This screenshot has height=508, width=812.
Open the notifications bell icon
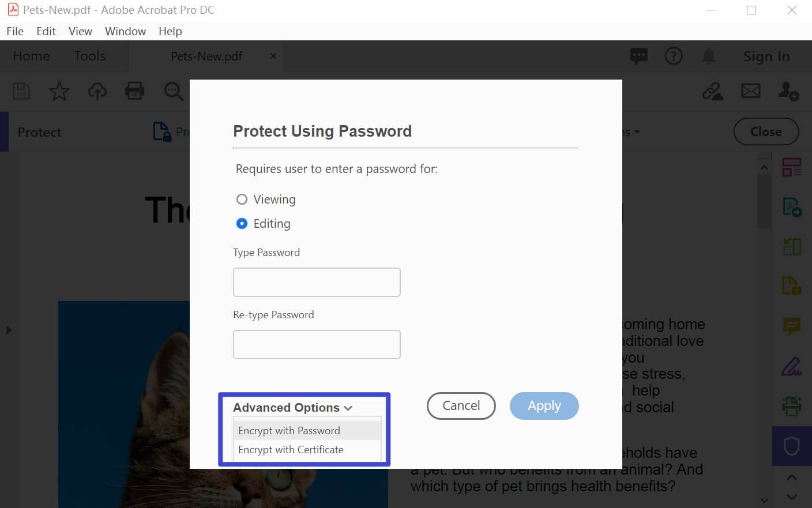click(709, 56)
